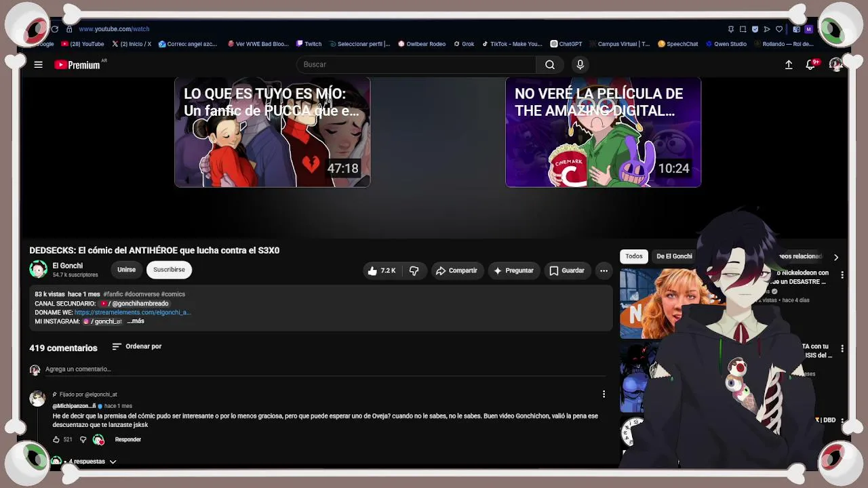The height and width of the screenshot is (488, 868).
Task: Dislike the DEDSECKS video
Action: [x=414, y=270]
